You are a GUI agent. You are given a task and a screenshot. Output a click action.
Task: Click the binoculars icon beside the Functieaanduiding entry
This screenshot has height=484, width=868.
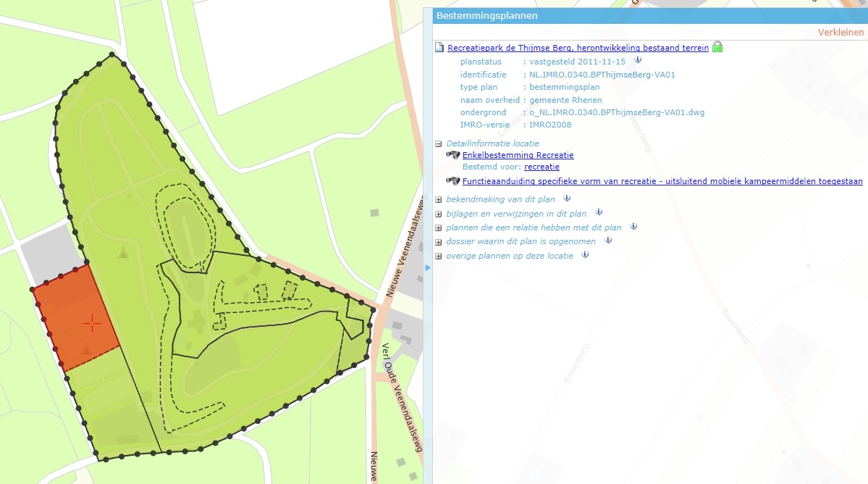coord(452,180)
